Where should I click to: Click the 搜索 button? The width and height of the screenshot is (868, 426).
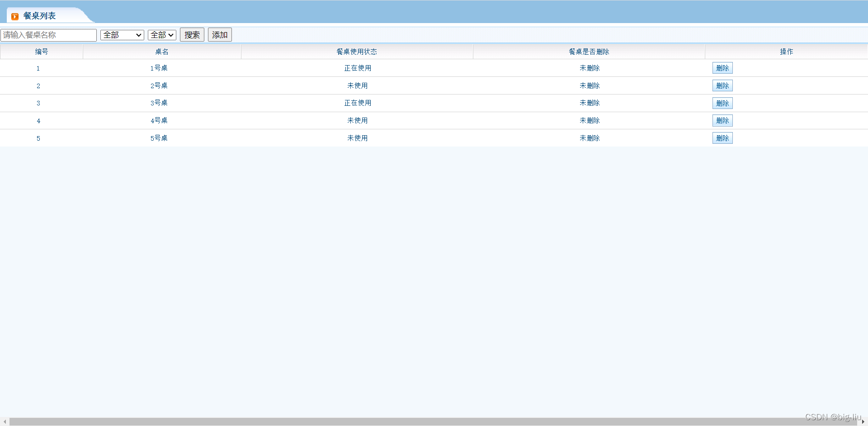click(192, 35)
